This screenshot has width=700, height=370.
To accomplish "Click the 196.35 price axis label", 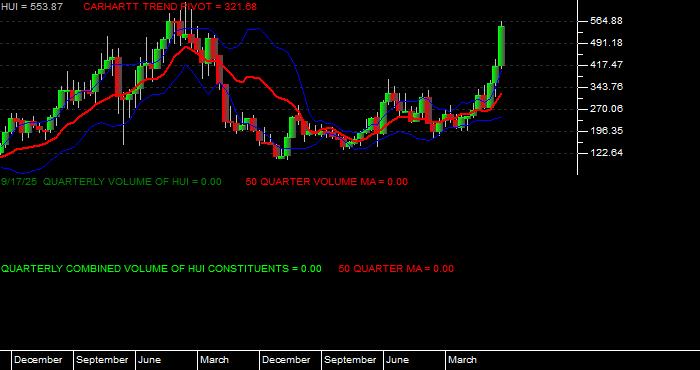I will (606, 131).
